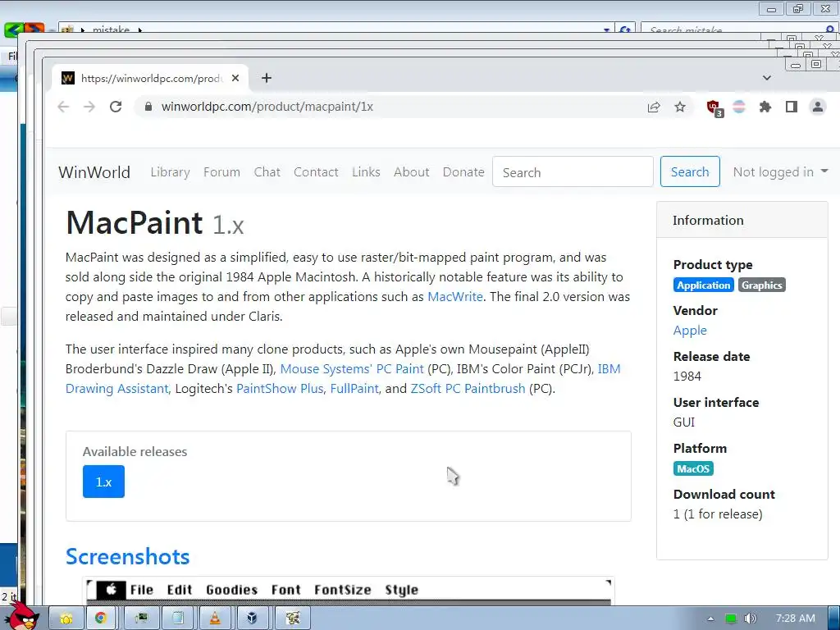Open the Contact nav item

pyautogui.click(x=316, y=172)
